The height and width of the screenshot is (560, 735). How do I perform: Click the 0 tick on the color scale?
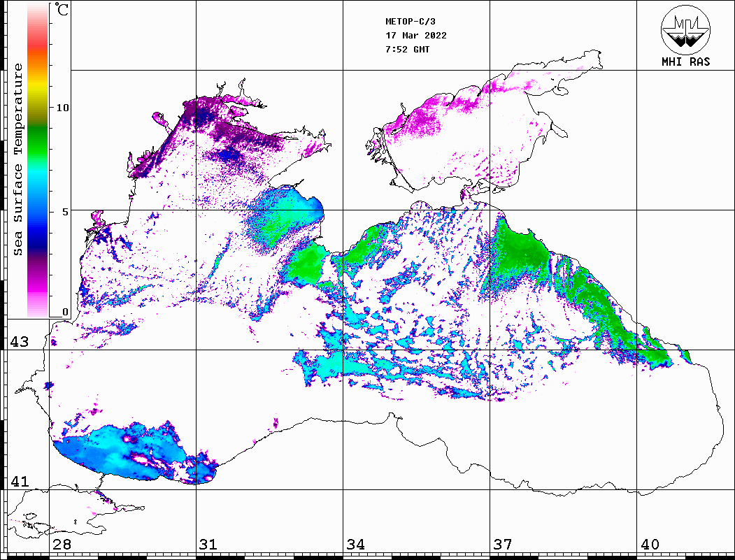[65, 312]
